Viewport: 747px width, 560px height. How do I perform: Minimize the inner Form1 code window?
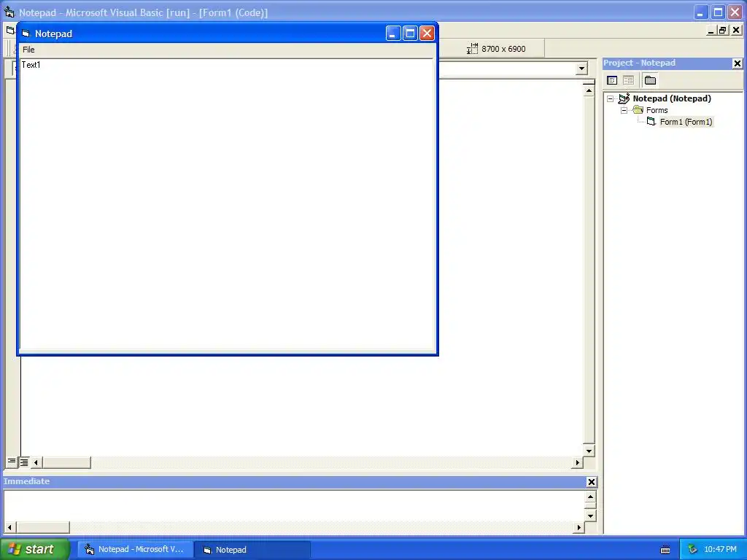click(711, 31)
